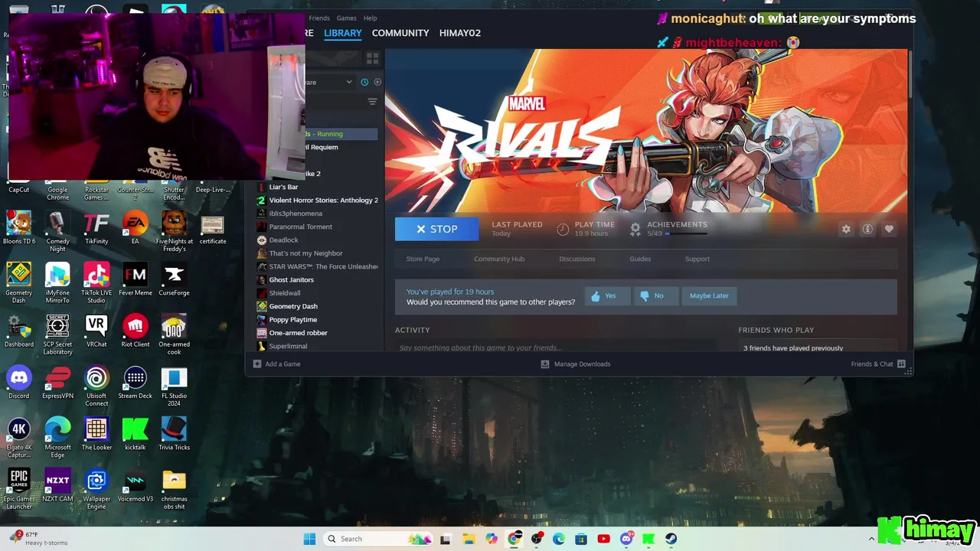
Task: Open Steam from the taskbar
Action: coord(671,539)
